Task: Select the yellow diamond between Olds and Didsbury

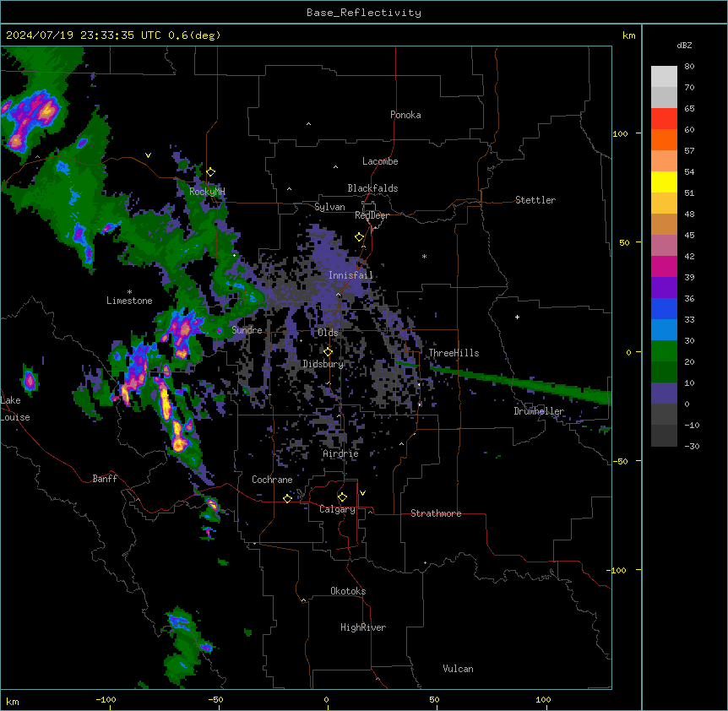Action: tap(329, 352)
